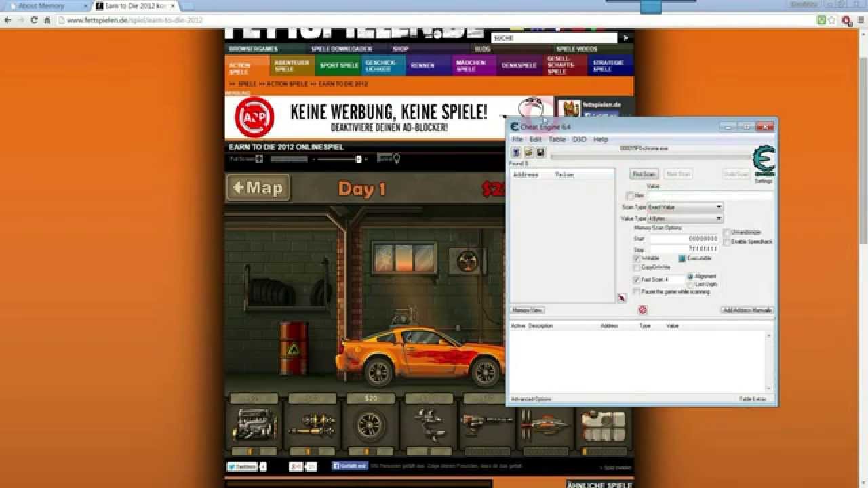Select the transmission upgrade icon in the game
The width and height of the screenshot is (868, 488).
tap(312, 424)
